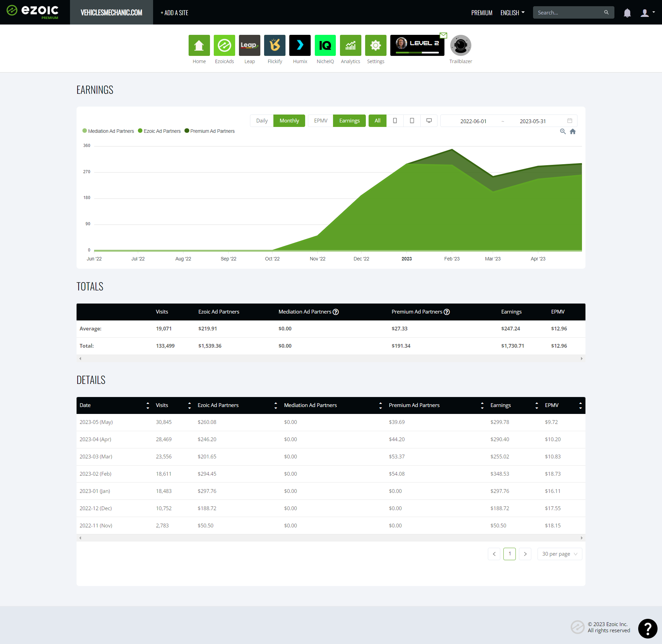Viewport: 662px width, 644px height.
Task: Click the envelope mail icon on Level badge
Action: (x=443, y=35)
